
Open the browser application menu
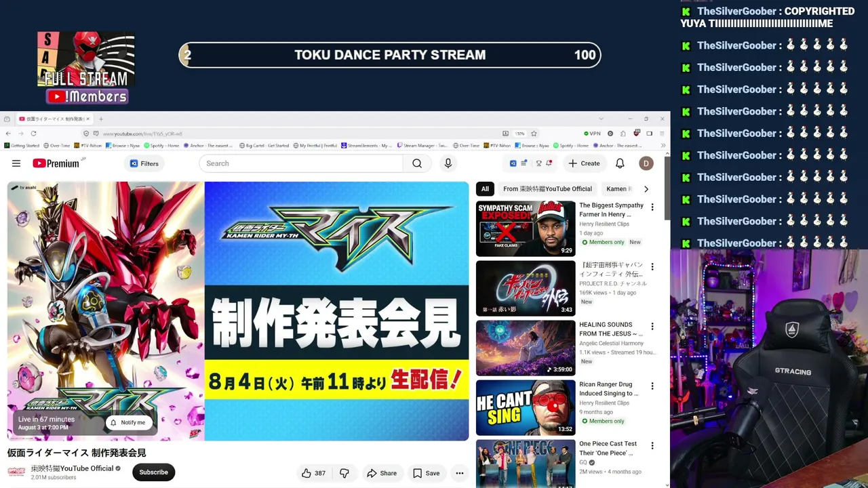coord(662,134)
